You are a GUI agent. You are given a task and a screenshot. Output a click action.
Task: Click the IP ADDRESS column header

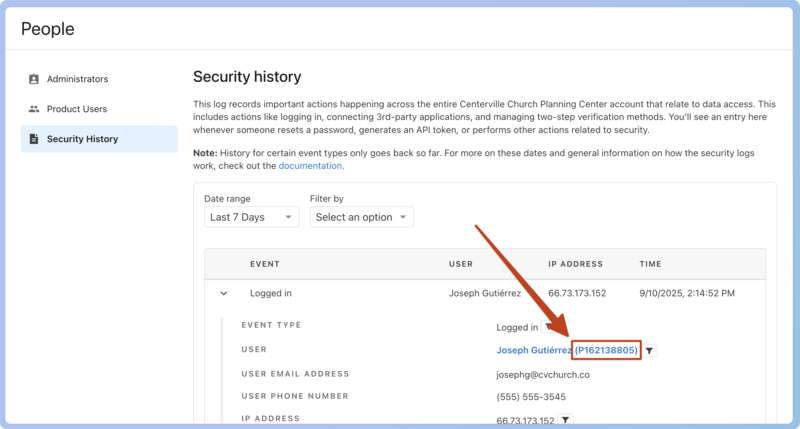click(x=576, y=264)
